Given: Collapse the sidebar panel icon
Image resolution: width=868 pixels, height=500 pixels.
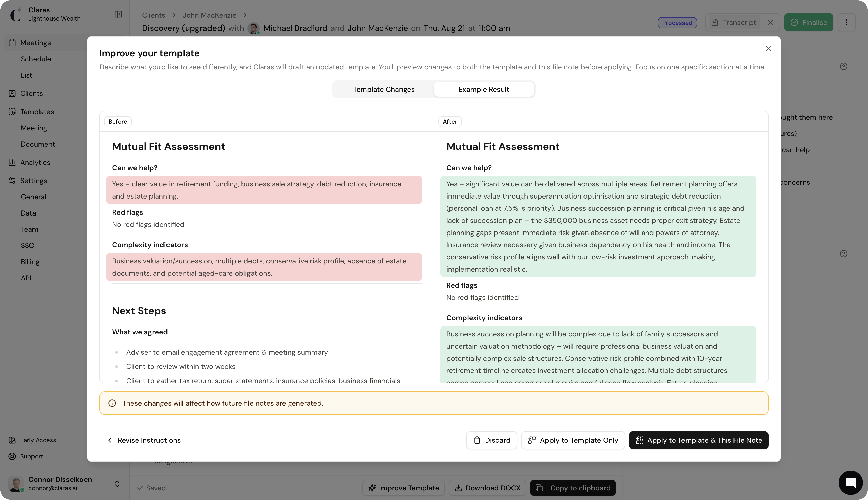Looking at the screenshot, I should point(118,14).
